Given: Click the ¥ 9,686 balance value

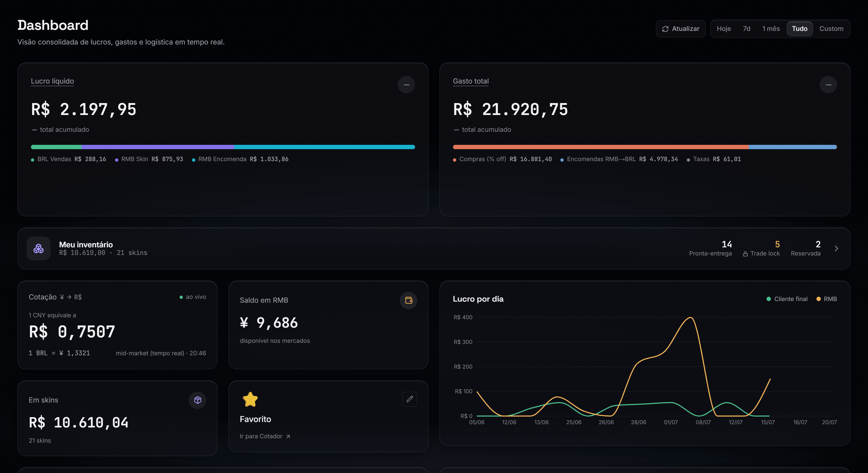Looking at the screenshot, I should pos(269,323).
